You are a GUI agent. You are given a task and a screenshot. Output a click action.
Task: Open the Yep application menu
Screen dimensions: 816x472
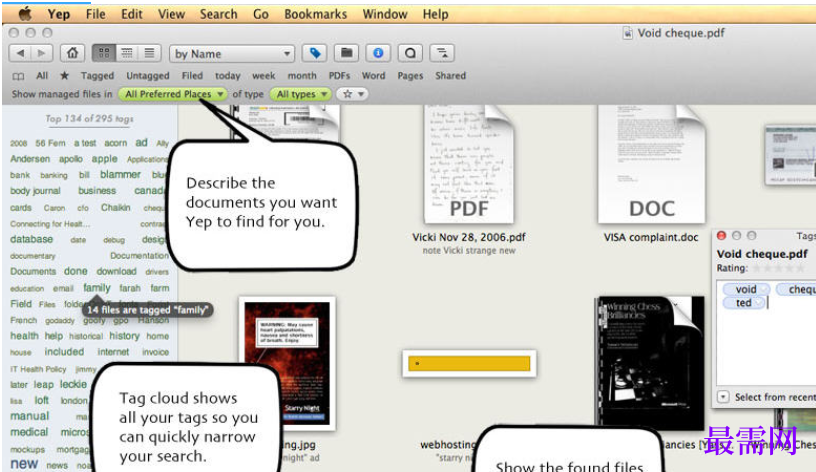pos(59,14)
